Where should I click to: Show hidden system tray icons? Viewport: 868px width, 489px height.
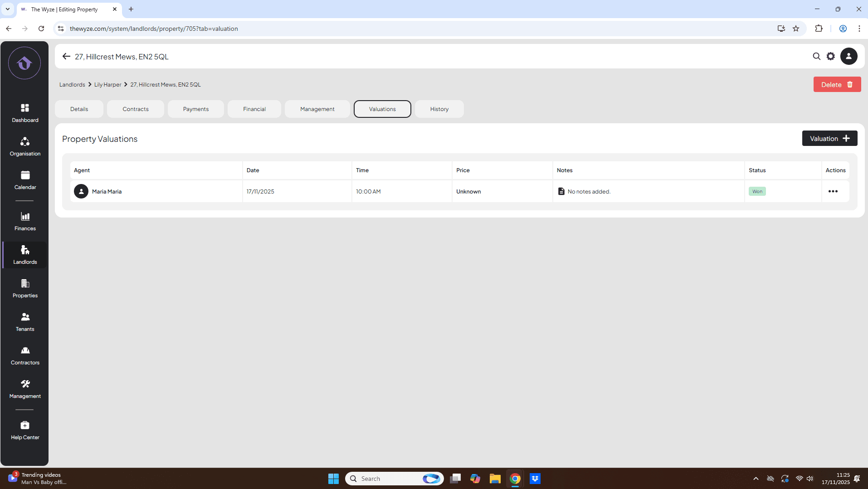[x=756, y=479]
